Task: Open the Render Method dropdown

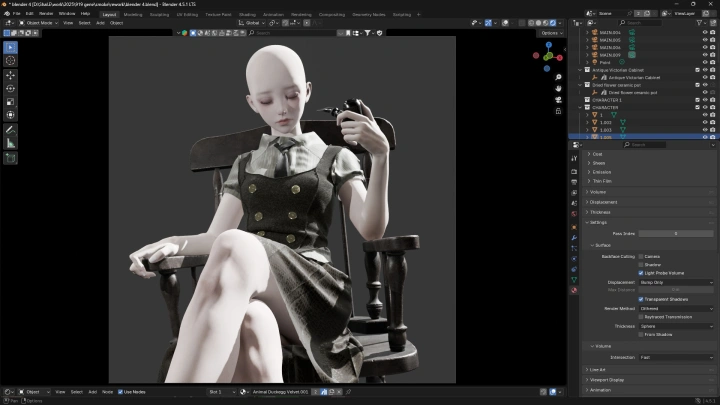Action: pos(676,308)
